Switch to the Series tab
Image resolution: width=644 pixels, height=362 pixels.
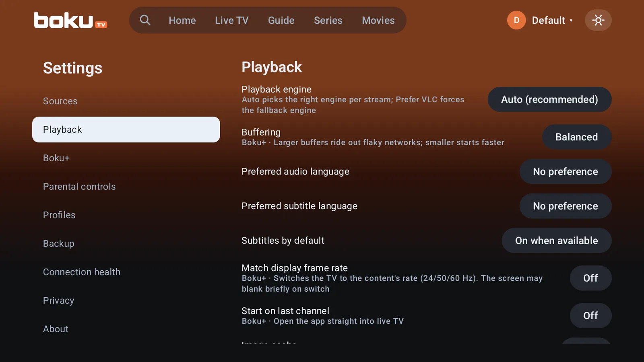point(328,21)
